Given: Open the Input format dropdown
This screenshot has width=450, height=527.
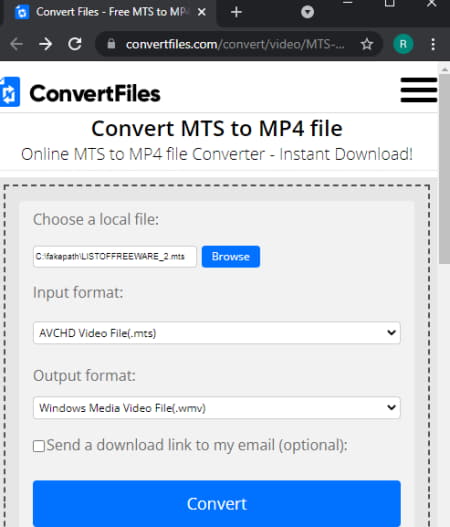Looking at the screenshot, I should pos(217,333).
